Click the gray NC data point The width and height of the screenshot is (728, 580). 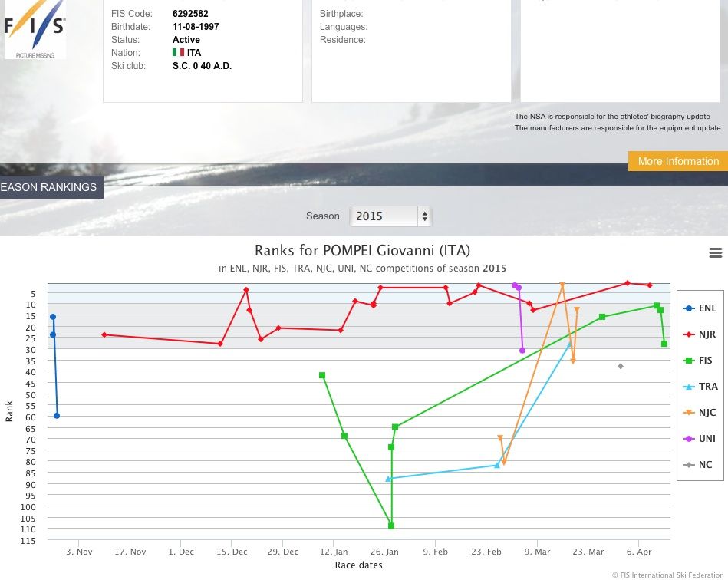pos(621,366)
